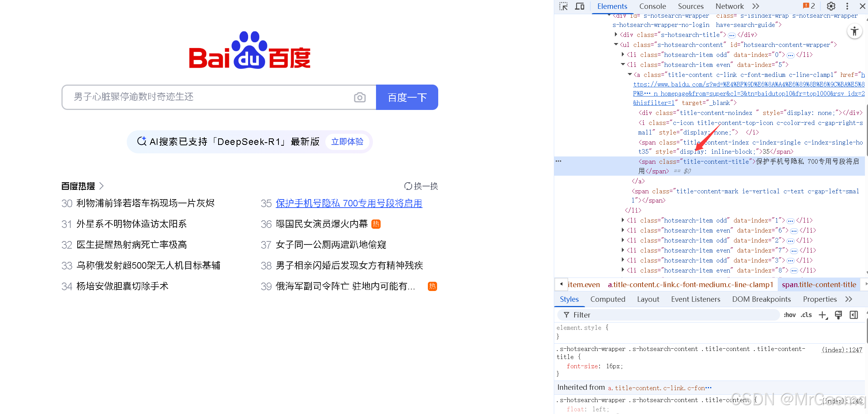Click the 换一换 refresh link
The image size is (868, 414).
pos(421,186)
